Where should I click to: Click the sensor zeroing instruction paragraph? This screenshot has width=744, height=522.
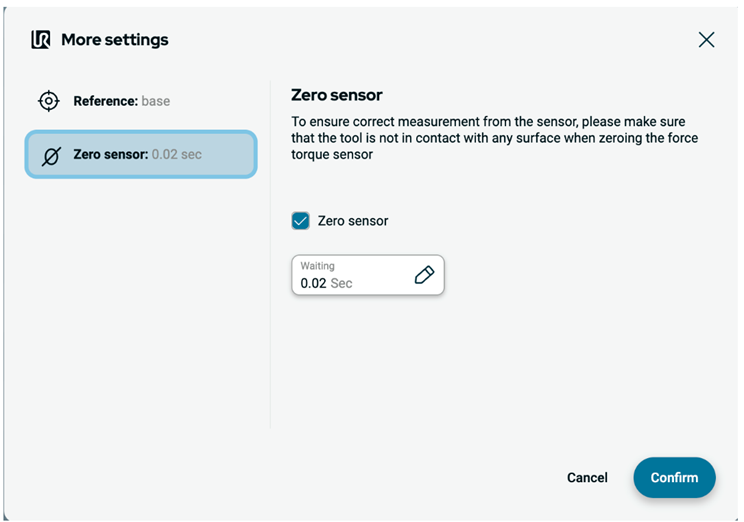pos(494,138)
